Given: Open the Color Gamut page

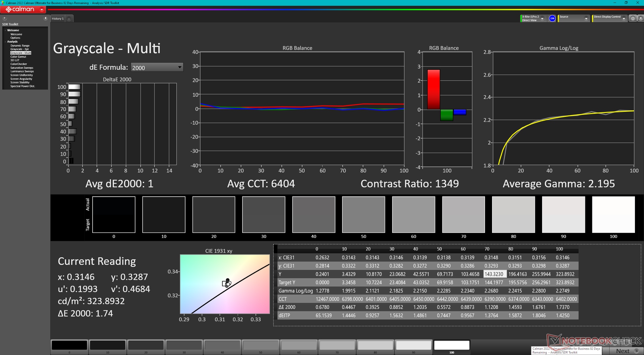Looking at the screenshot, I should pos(18,57).
